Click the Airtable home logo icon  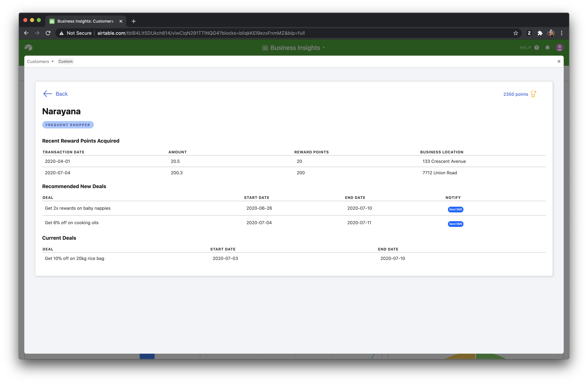(28, 47)
